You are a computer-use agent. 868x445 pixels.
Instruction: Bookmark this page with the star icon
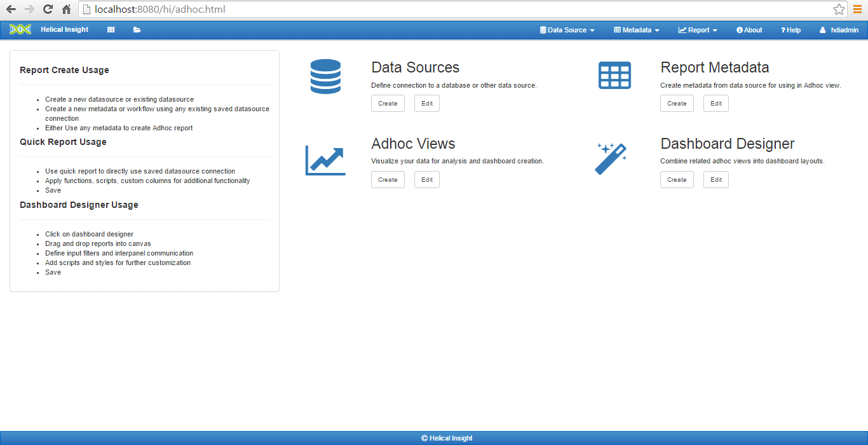[x=839, y=10]
